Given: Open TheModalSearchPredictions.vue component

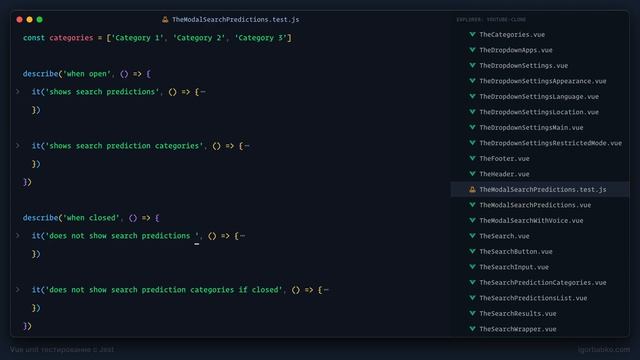Looking at the screenshot, I should pyautogui.click(x=535, y=205).
